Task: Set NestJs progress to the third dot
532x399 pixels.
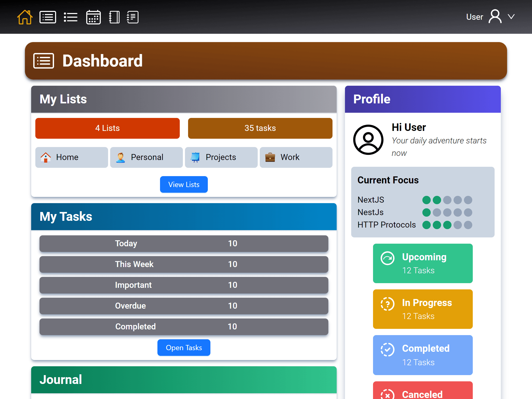Action: point(447,212)
